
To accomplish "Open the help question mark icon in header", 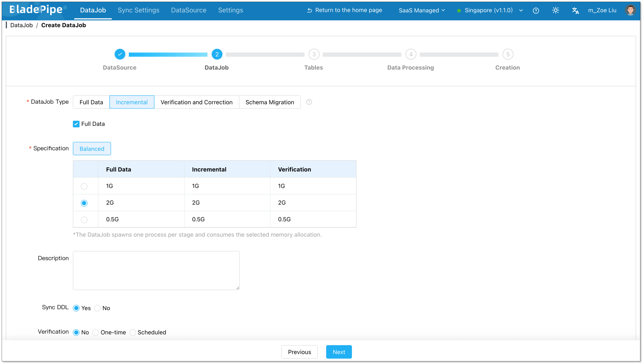I will point(536,10).
